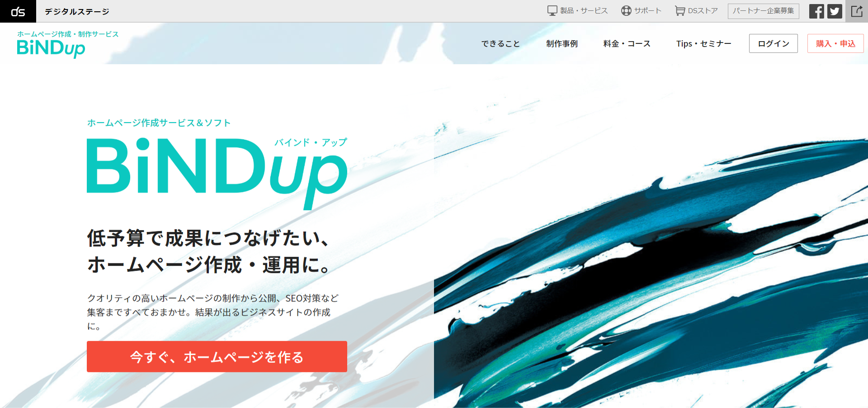The width and height of the screenshot is (868, 408).
Task: Open サポート menu text
Action: pos(648,11)
